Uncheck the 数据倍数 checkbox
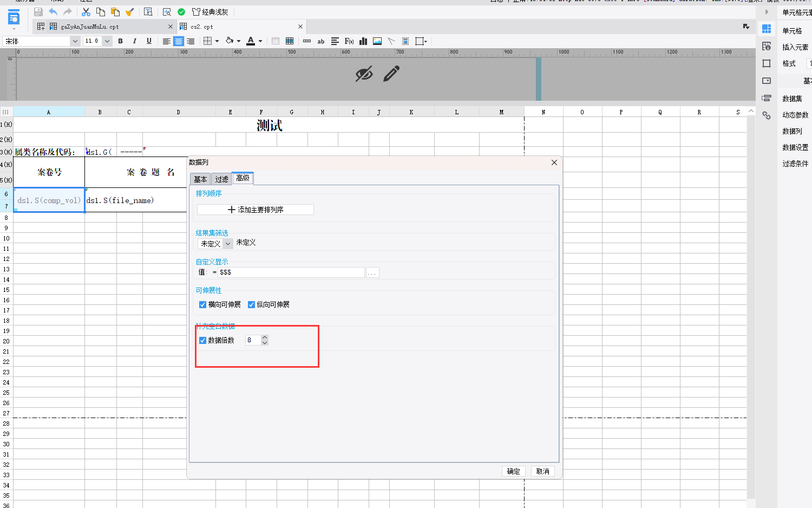 point(203,341)
